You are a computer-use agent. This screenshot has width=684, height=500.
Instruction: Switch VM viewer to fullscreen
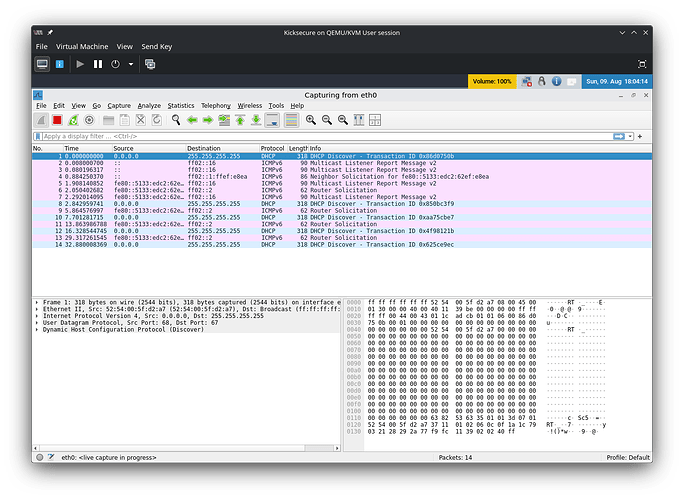642,64
